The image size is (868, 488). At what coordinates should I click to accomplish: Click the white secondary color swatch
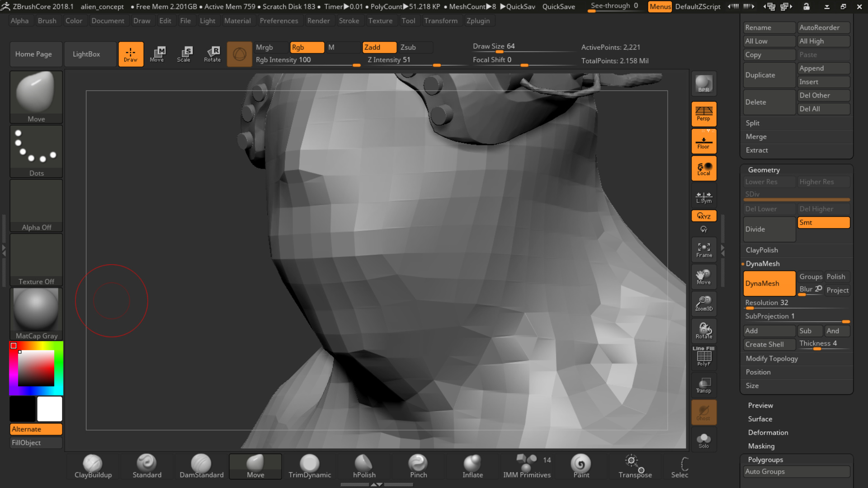[50, 409]
